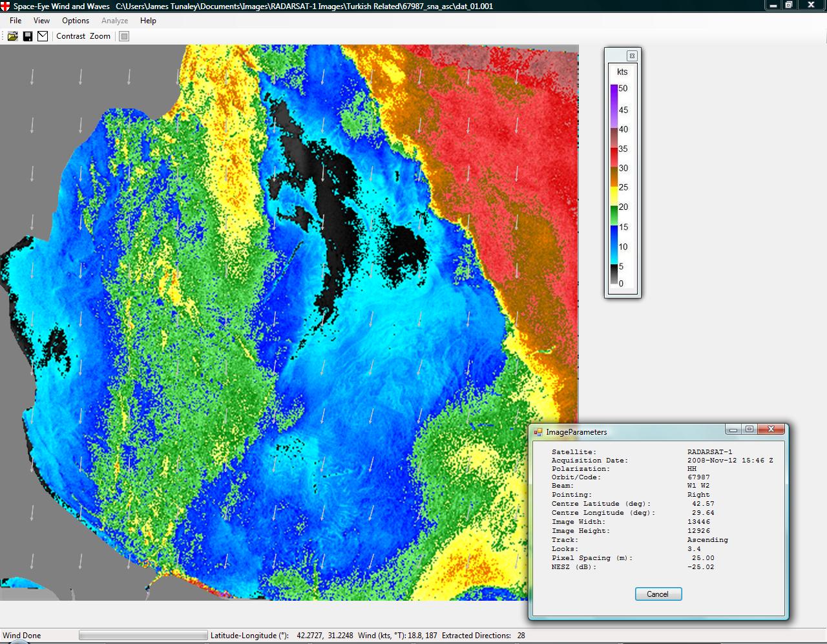Minimize the ImageParameters dialog
The width and height of the screenshot is (827, 644).
click(x=733, y=430)
